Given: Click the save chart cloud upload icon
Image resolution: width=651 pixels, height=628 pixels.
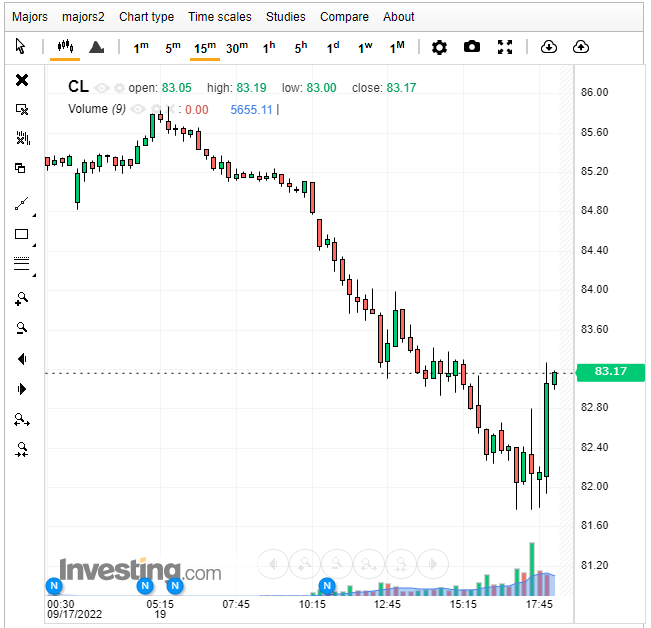Looking at the screenshot, I should pyautogui.click(x=581, y=47).
